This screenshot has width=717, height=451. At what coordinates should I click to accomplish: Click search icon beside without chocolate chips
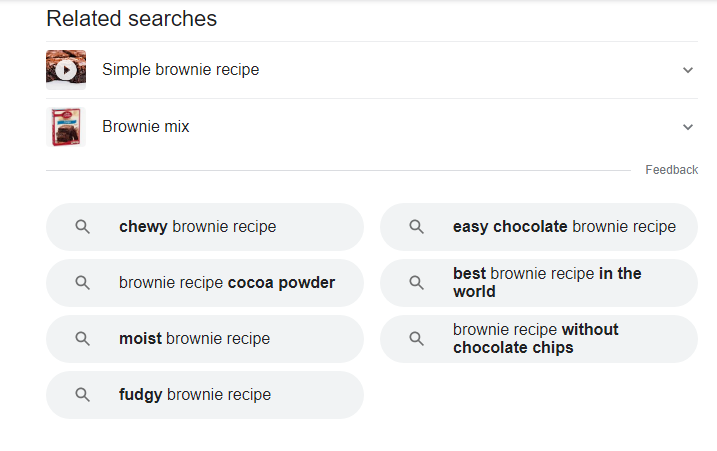417,339
